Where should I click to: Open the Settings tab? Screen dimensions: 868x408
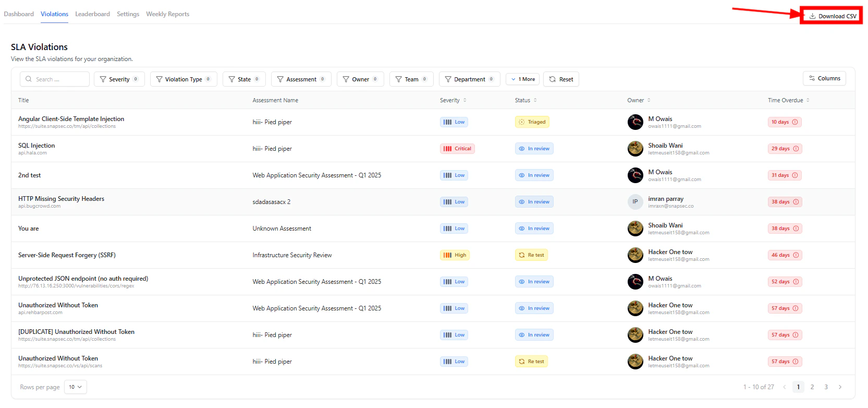[128, 14]
